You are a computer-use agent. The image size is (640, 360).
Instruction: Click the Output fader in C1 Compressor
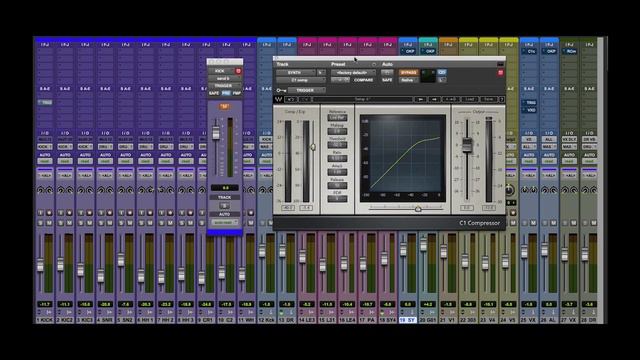coord(467,145)
